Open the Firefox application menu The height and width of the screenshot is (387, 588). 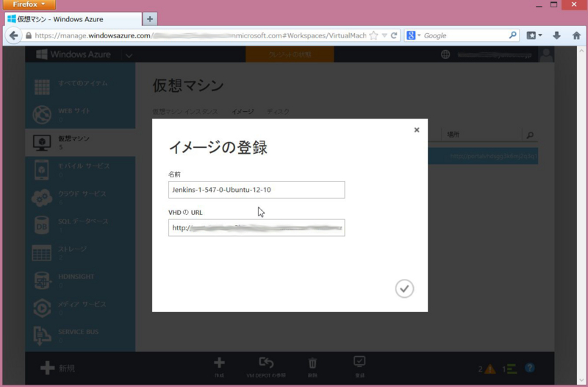point(29,4)
